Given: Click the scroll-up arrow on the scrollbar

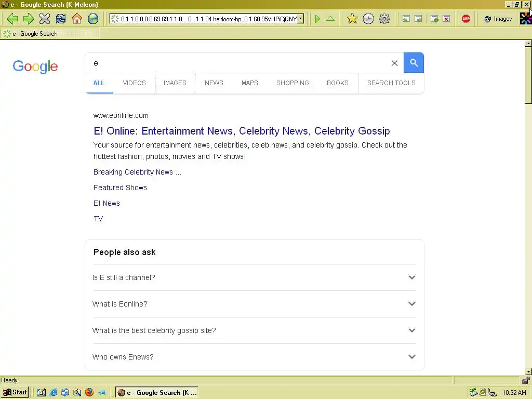Looking at the screenshot, I should 528,44.
